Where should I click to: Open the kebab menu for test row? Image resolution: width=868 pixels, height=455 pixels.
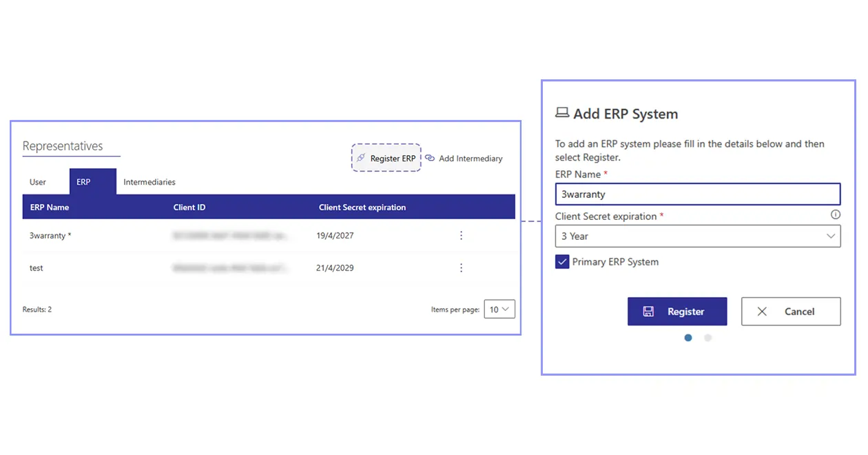click(x=461, y=267)
